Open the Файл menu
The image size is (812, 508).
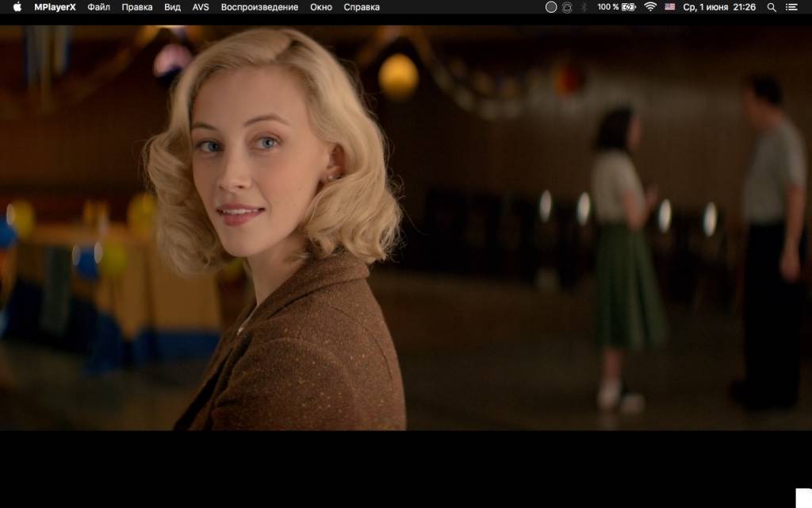(x=98, y=7)
